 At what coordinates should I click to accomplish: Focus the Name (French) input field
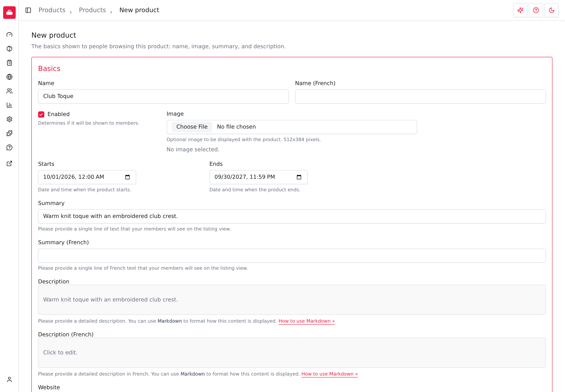(x=420, y=96)
